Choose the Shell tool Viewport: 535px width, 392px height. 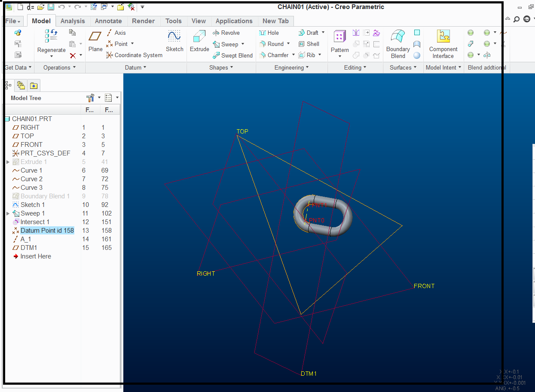click(x=309, y=44)
